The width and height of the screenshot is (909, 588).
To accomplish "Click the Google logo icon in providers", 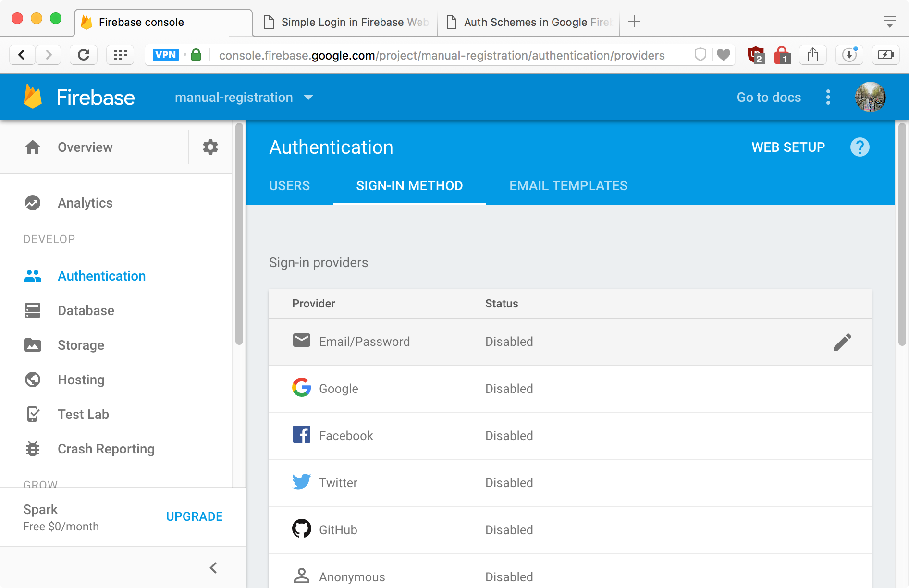I will coord(302,387).
